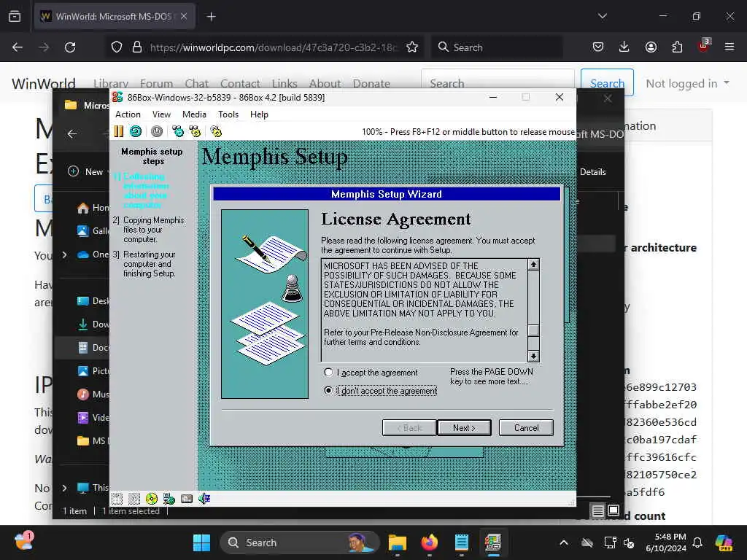
Task: Open a new Firefox tab
Action: 211,17
